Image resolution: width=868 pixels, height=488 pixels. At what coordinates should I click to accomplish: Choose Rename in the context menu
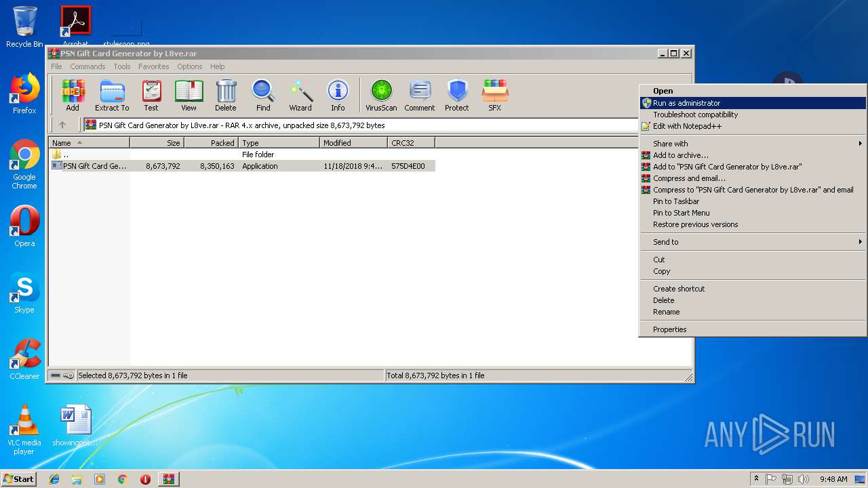753,312
